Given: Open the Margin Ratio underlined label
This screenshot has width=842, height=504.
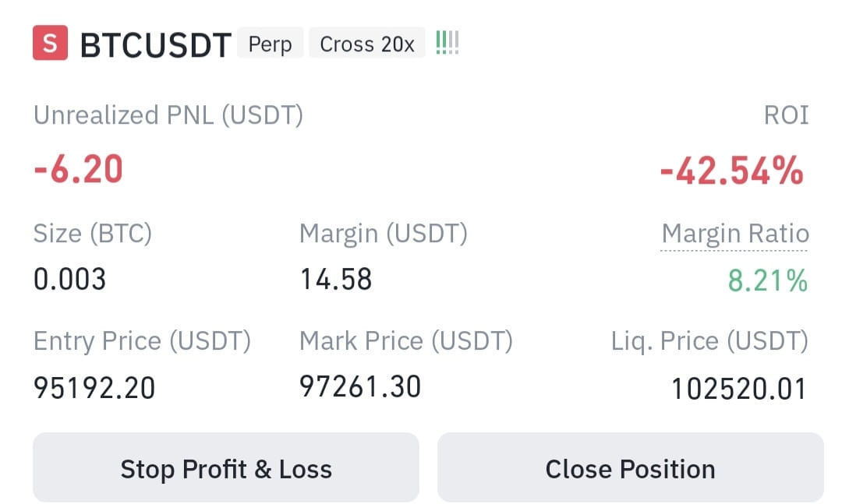Looking at the screenshot, I should [x=734, y=234].
